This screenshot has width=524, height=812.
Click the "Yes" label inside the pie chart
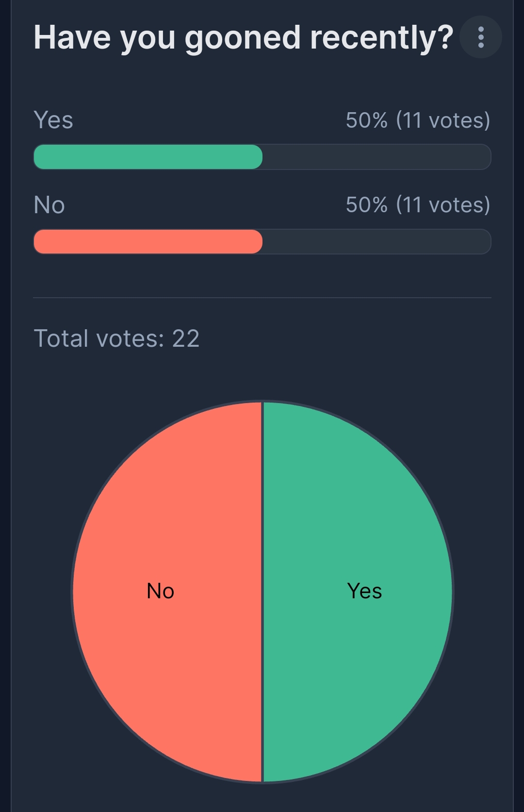[x=364, y=591]
